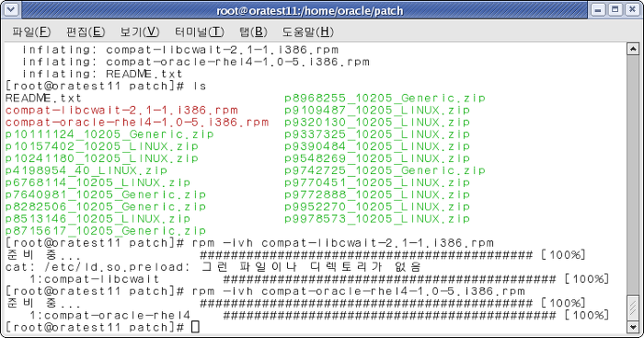Open the 도움말(H) menu

click(x=307, y=31)
